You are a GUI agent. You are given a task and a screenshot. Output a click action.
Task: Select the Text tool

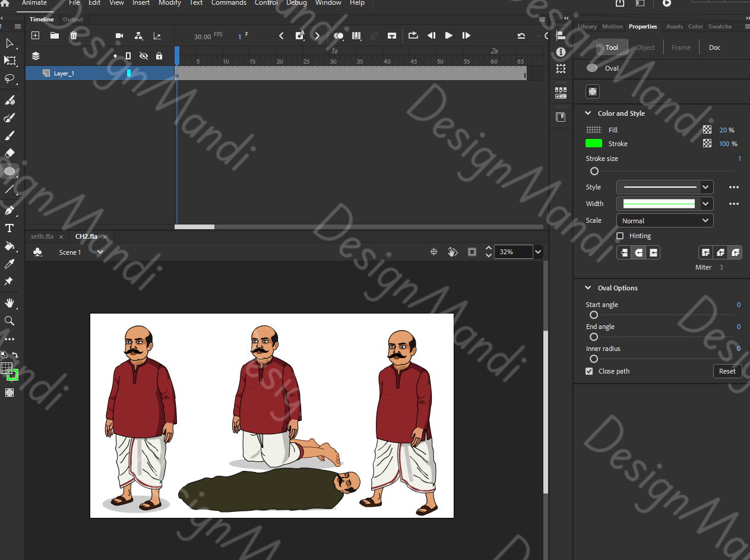(x=10, y=228)
